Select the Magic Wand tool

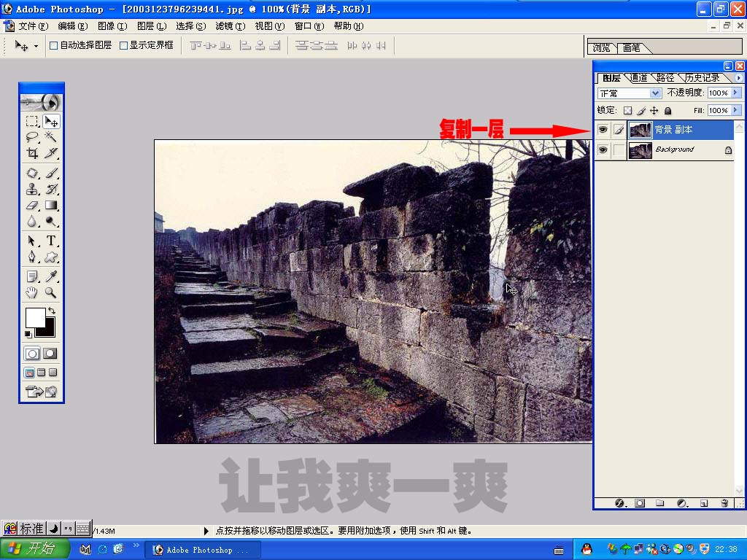51,136
